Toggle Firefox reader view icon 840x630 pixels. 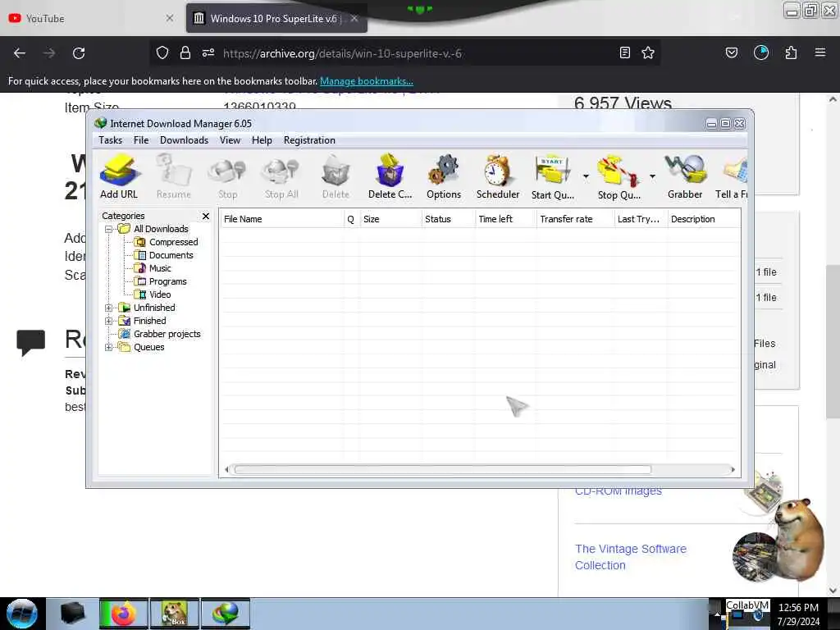point(624,52)
